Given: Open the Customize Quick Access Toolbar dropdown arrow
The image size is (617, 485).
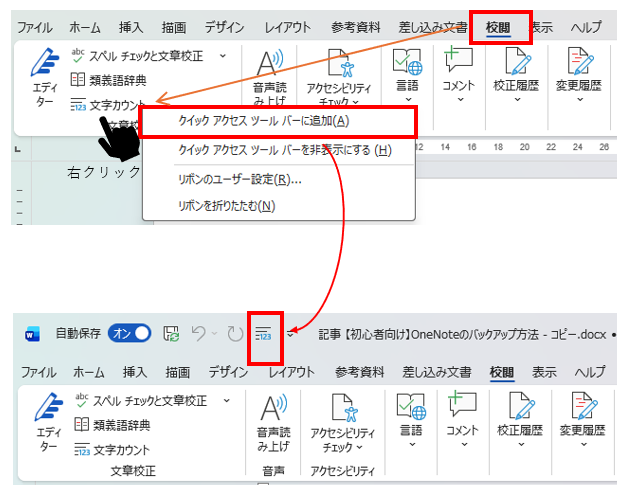Looking at the screenshot, I should [x=291, y=334].
